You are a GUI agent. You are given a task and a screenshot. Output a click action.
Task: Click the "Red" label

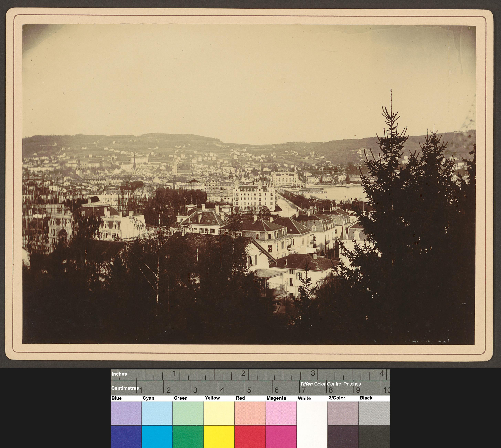[240, 398]
